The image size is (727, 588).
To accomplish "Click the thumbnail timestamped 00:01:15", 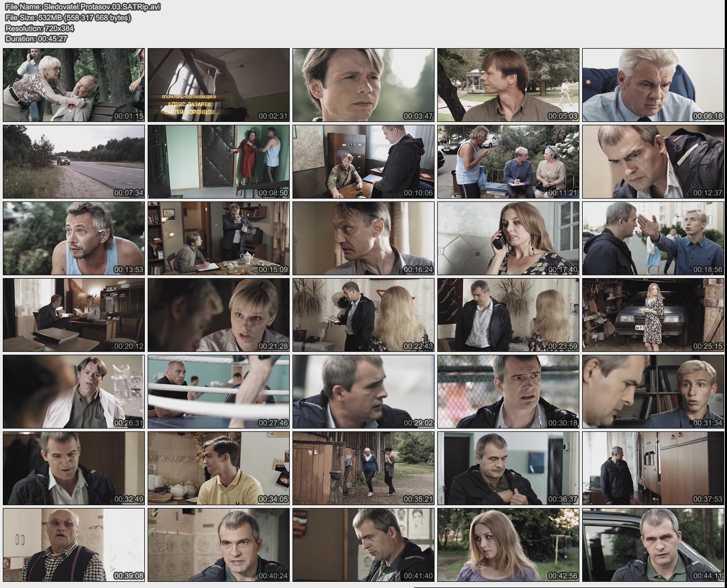I will point(74,85).
